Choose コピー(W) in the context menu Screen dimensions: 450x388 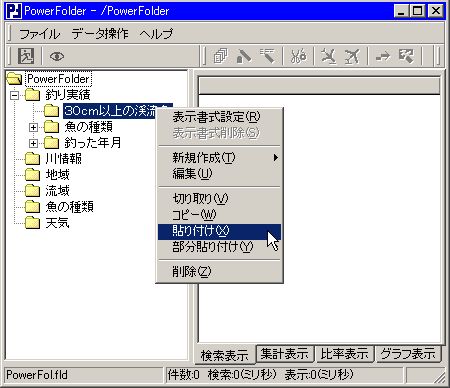pos(219,215)
